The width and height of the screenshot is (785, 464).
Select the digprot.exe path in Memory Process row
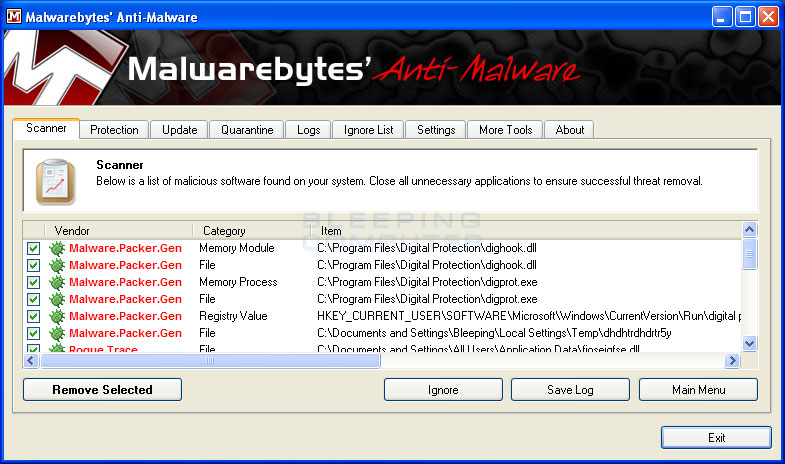point(427,282)
